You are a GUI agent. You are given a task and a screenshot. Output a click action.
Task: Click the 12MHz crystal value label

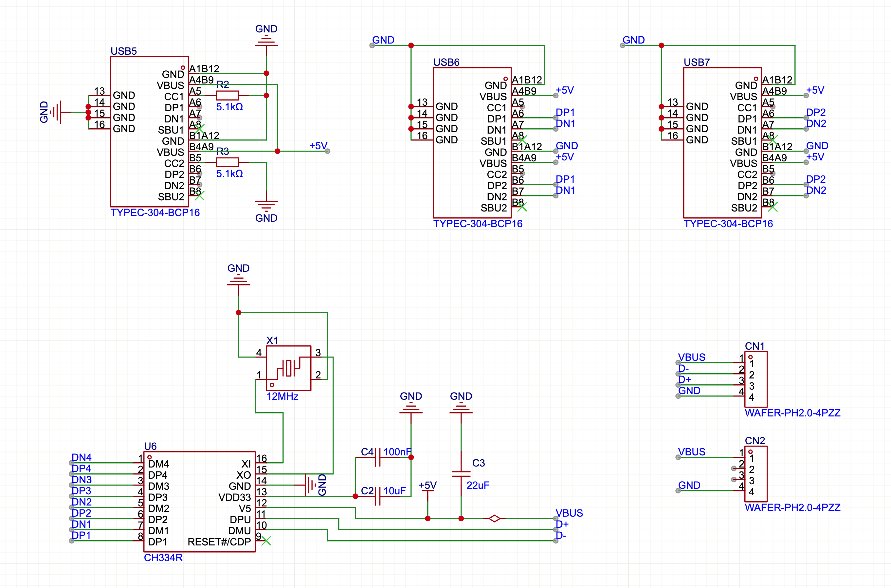(x=282, y=396)
